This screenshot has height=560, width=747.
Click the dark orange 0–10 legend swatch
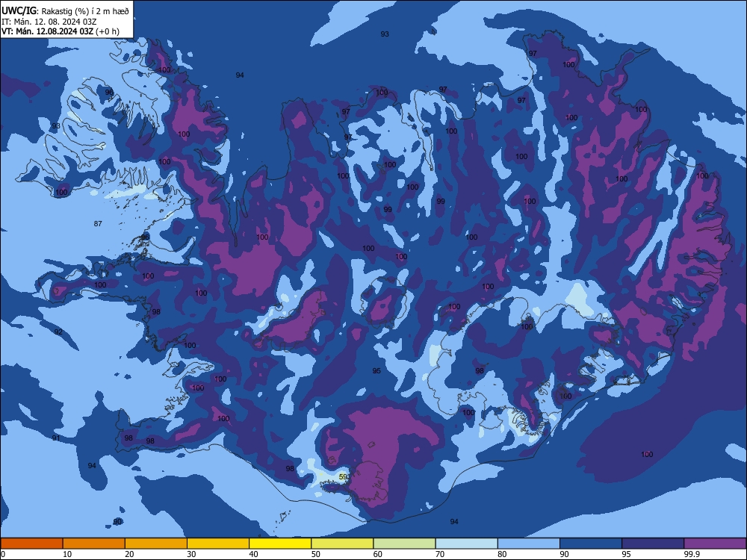31,544
